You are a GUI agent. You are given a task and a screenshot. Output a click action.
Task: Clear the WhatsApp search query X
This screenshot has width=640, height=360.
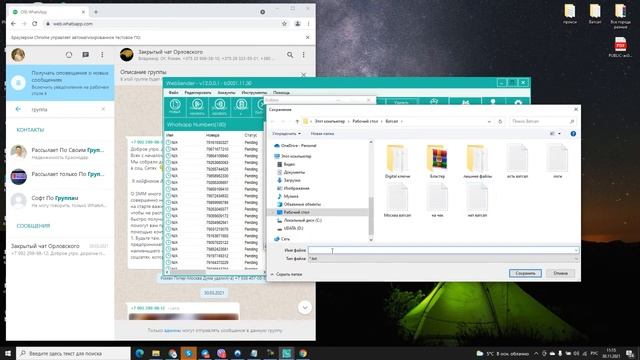point(103,109)
